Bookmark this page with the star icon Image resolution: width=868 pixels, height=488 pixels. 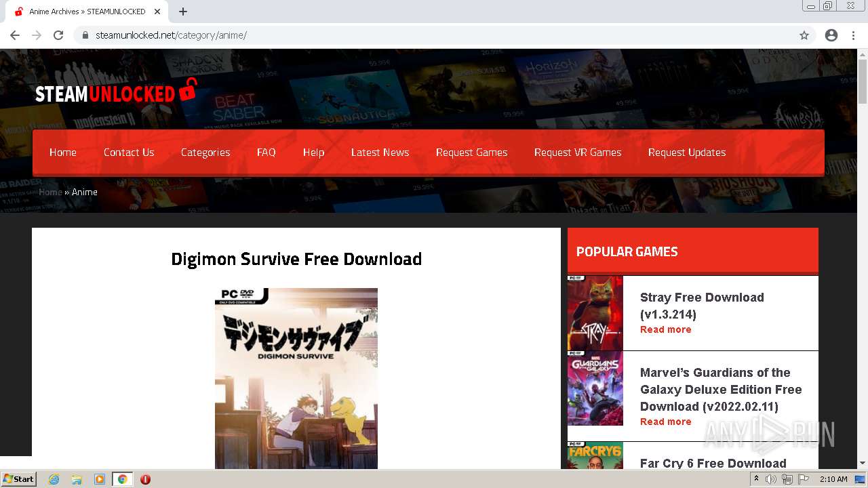point(804,35)
